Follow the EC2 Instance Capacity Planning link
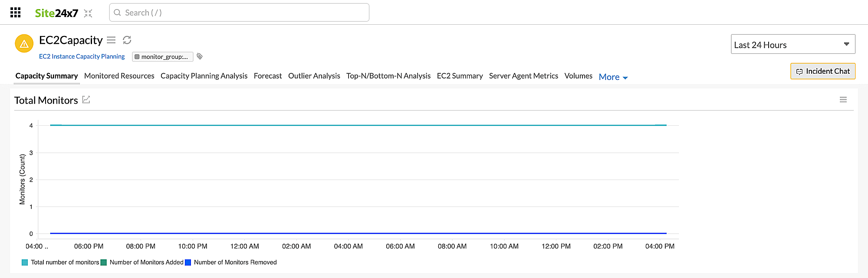 82,56
